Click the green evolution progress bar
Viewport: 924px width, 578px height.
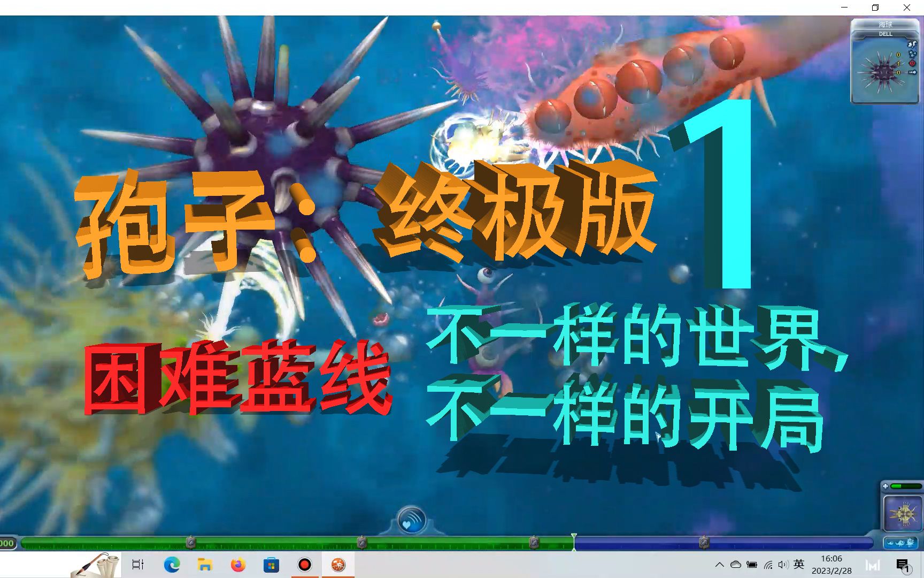[297, 544]
